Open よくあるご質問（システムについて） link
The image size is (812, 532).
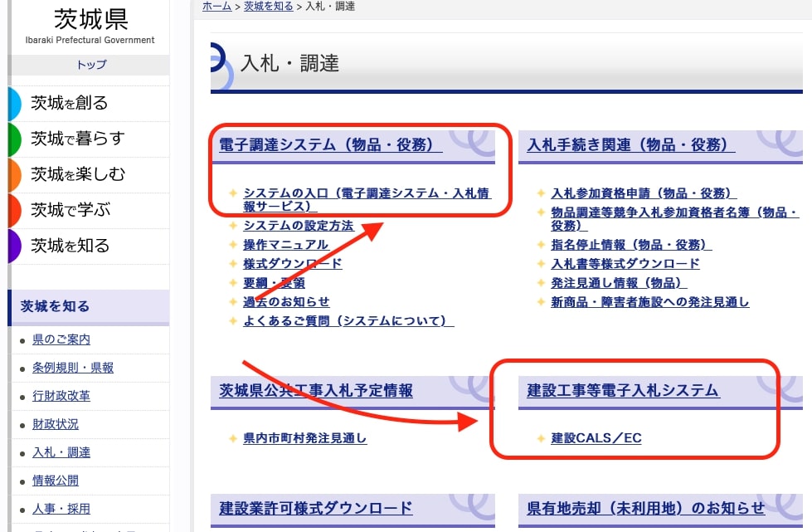click(x=348, y=321)
